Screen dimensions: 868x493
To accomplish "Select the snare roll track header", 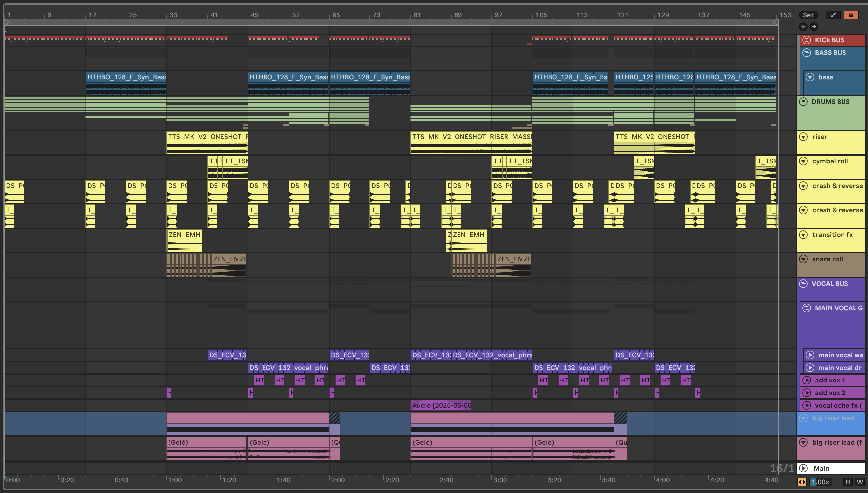I will point(831,265).
